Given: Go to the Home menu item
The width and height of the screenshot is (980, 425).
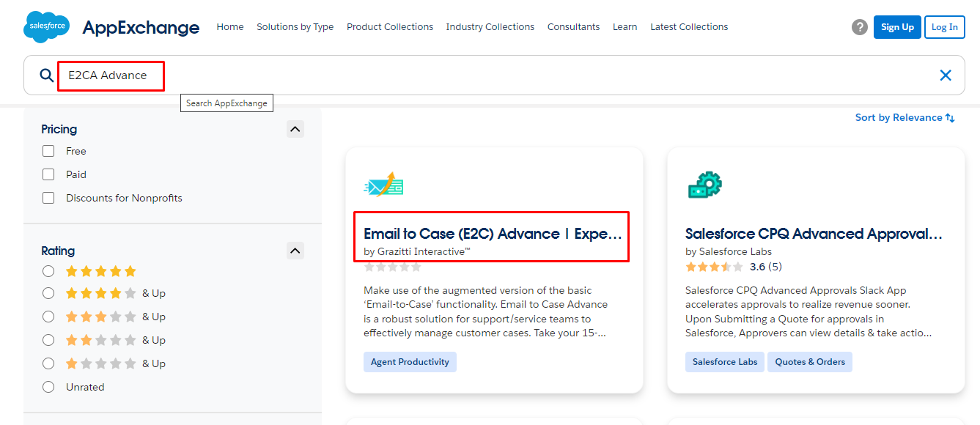Looking at the screenshot, I should pos(230,27).
